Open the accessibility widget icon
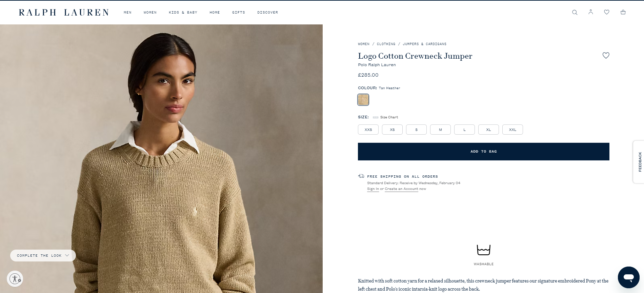This screenshot has height=293, width=644. pos(15,279)
